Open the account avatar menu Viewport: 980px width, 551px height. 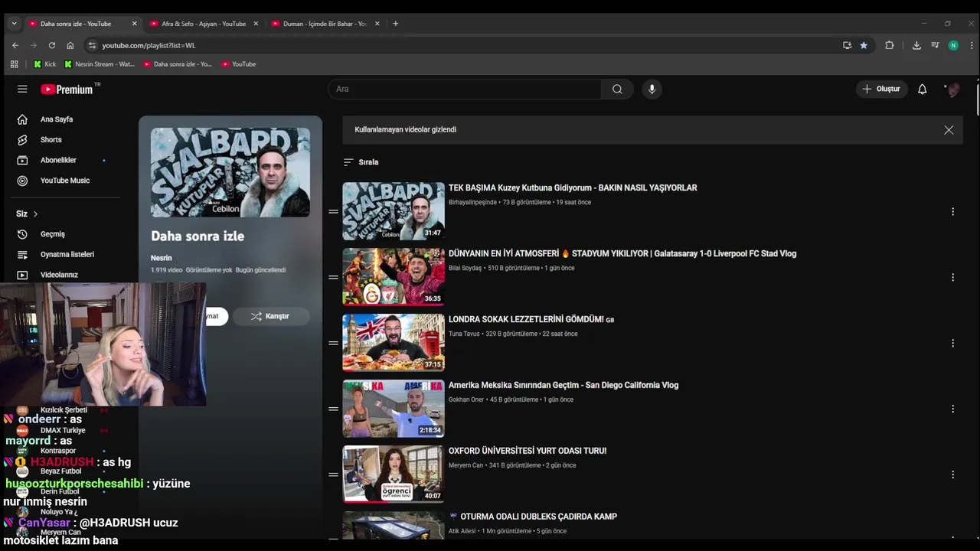pos(953,89)
